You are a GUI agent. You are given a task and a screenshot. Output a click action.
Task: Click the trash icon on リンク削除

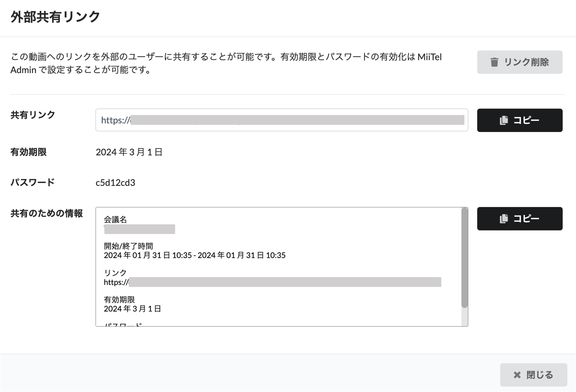click(494, 62)
